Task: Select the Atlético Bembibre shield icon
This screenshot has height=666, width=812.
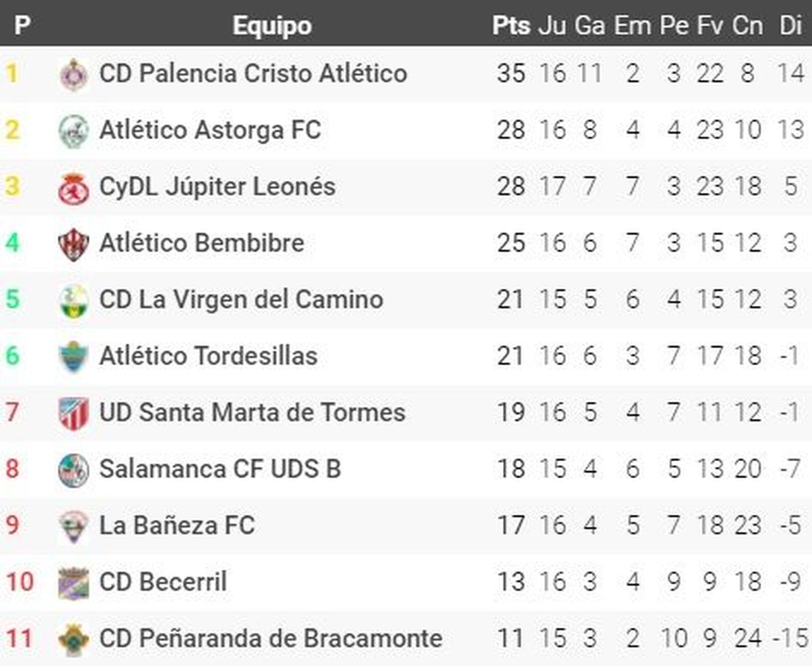Action: [x=74, y=244]
